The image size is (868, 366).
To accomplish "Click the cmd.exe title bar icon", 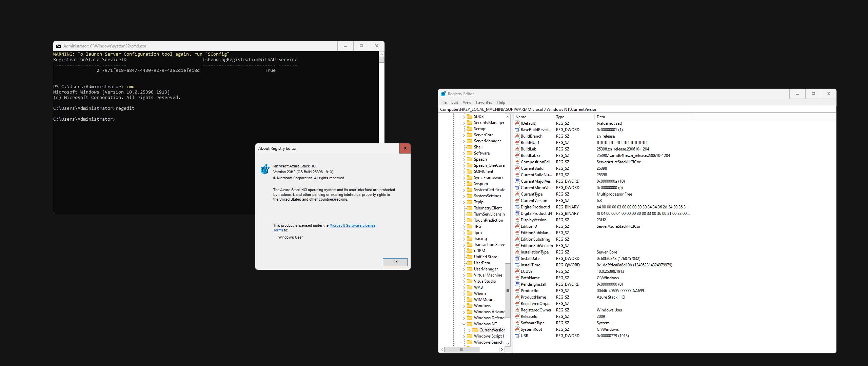I will [x=59, y=46].
